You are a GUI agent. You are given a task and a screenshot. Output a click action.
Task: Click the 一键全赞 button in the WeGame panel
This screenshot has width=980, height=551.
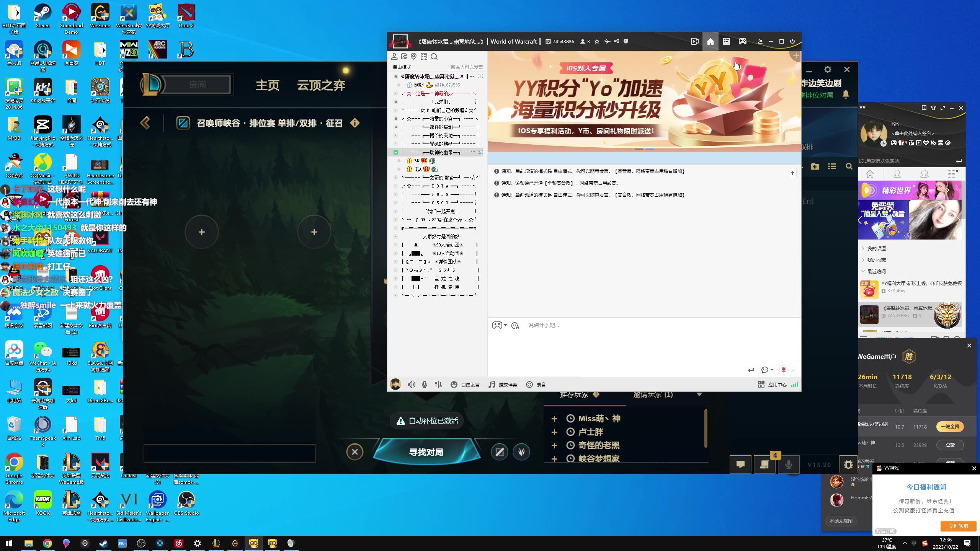coord(950,427)
